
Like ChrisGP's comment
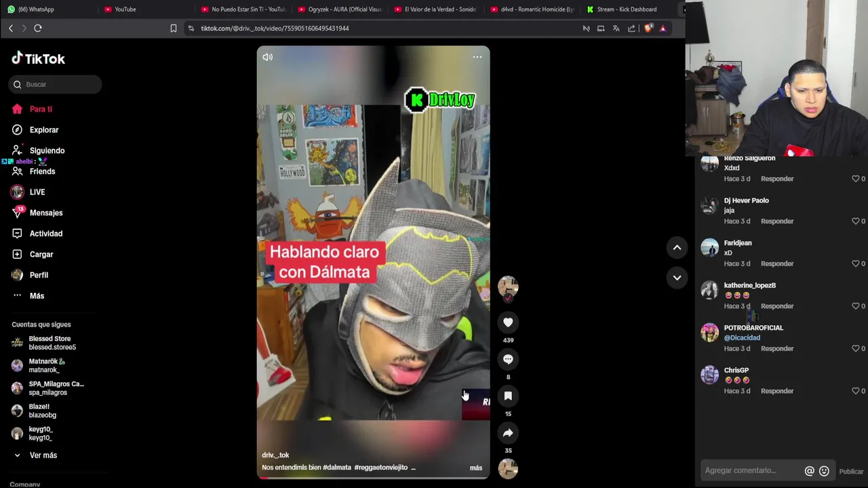856,391
